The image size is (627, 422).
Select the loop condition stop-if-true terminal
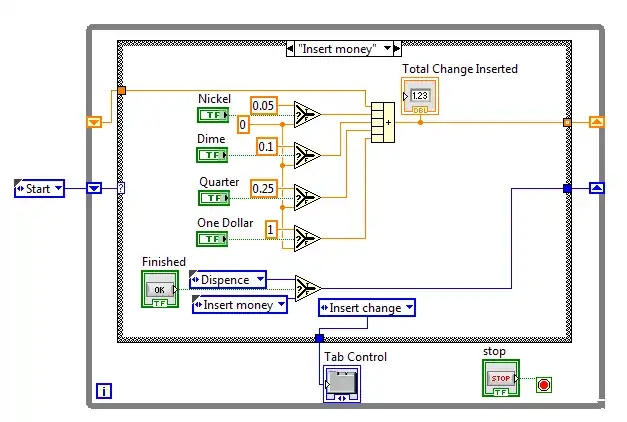[543, 384]
